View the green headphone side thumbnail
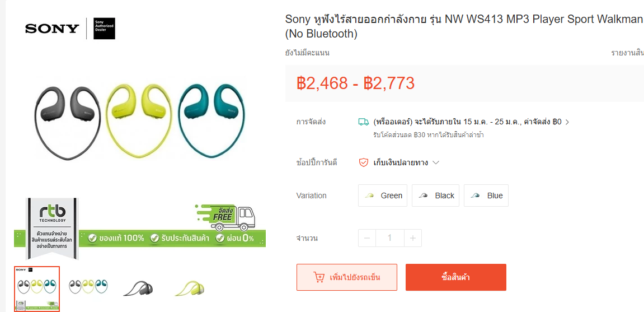The image size is (644, 312). point(189,288)
